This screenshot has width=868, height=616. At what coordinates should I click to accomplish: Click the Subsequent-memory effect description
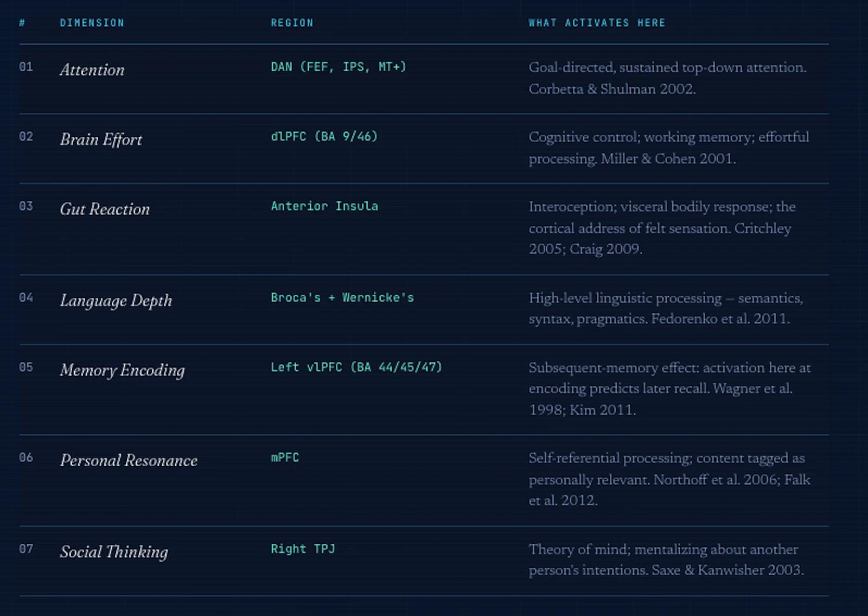coord(670,389)
